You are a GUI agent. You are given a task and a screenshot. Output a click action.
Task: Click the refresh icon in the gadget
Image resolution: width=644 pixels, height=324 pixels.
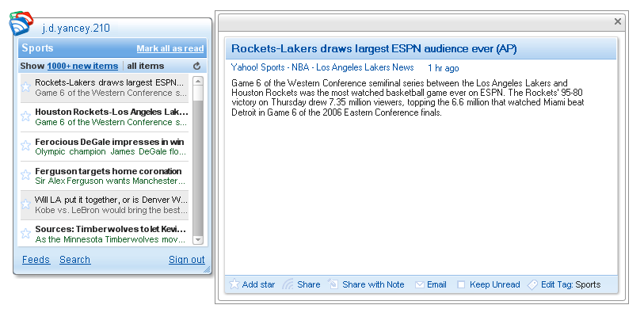click(x=196, y=66)
